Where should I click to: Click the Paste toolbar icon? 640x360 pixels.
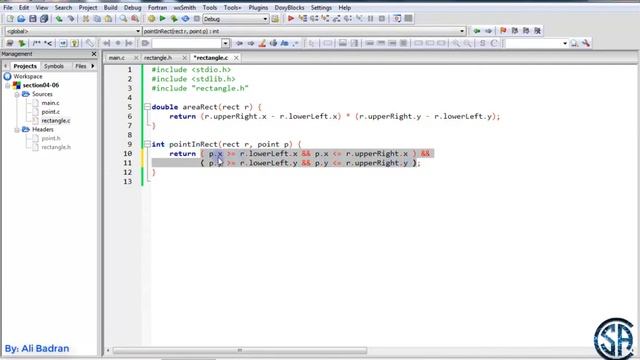[108, 19]
